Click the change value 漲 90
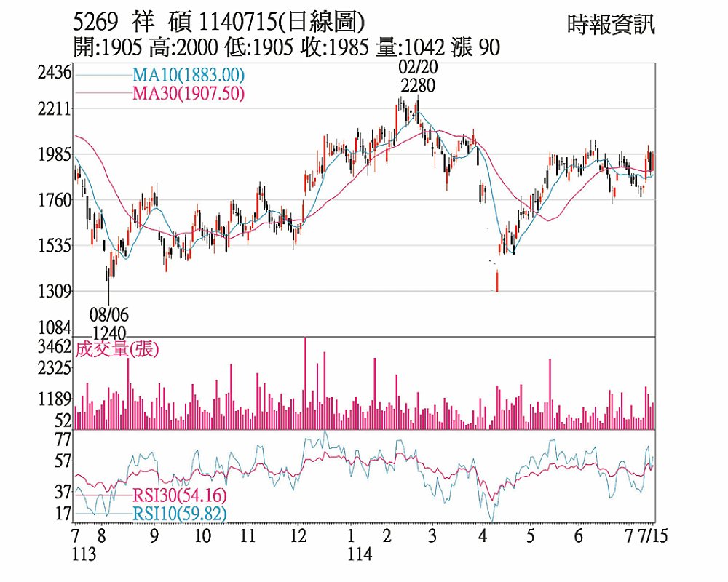Screen dimensions: 728x582 point(475,47)
